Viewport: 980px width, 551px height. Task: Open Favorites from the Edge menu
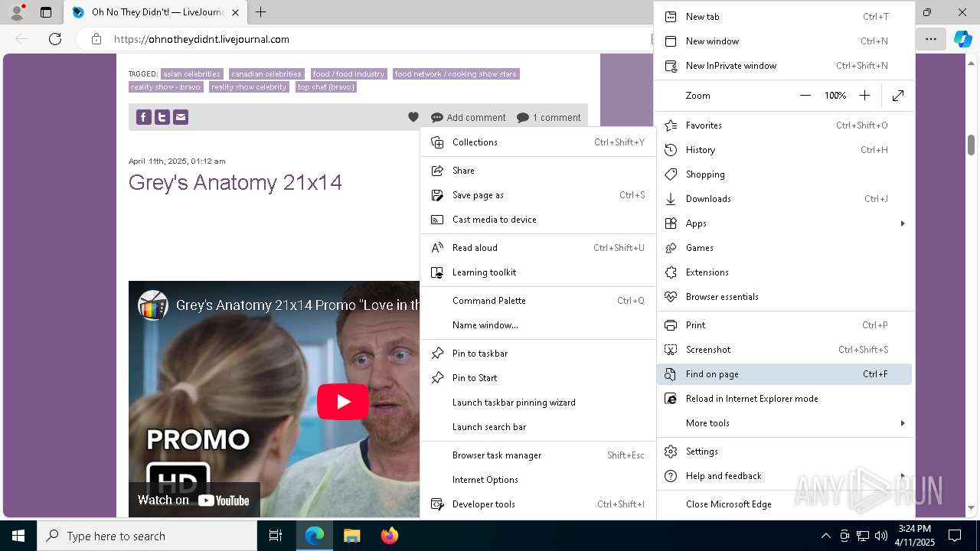pos(784,126)
